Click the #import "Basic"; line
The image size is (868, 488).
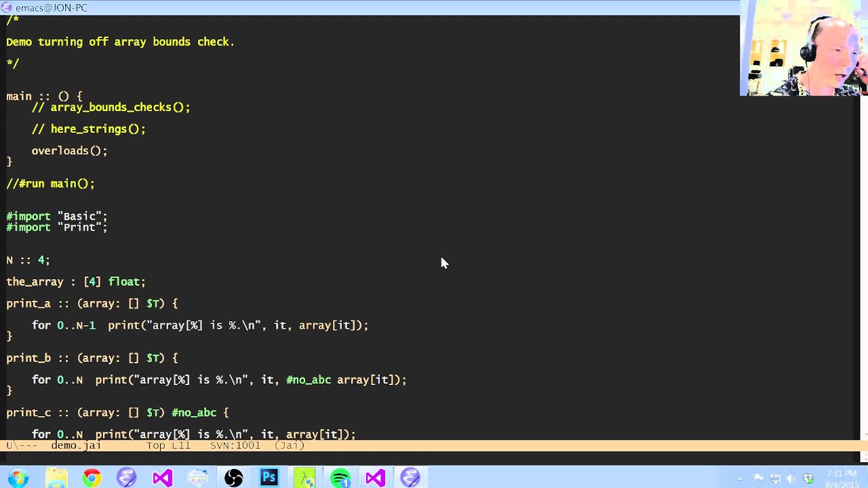[57, 216]
